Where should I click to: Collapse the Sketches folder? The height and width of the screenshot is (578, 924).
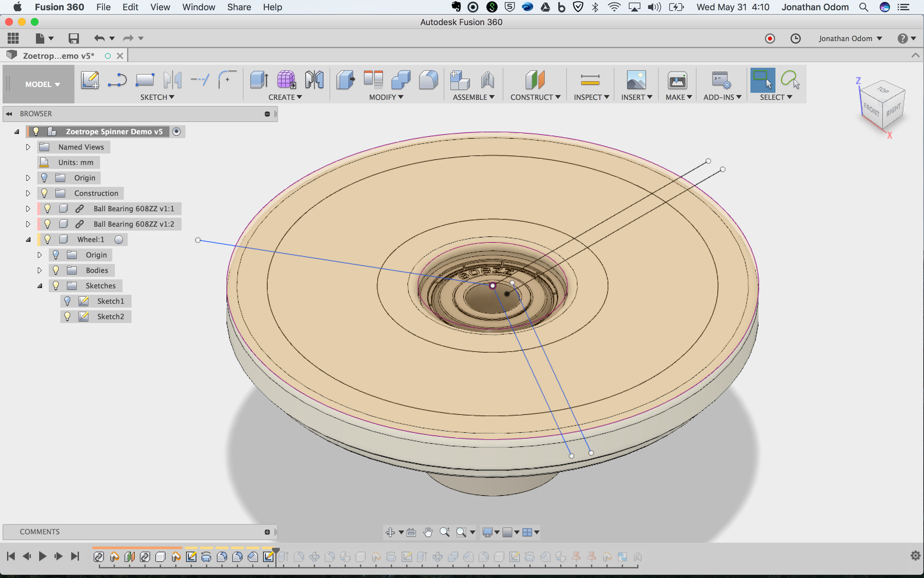[x=40, y=286]
